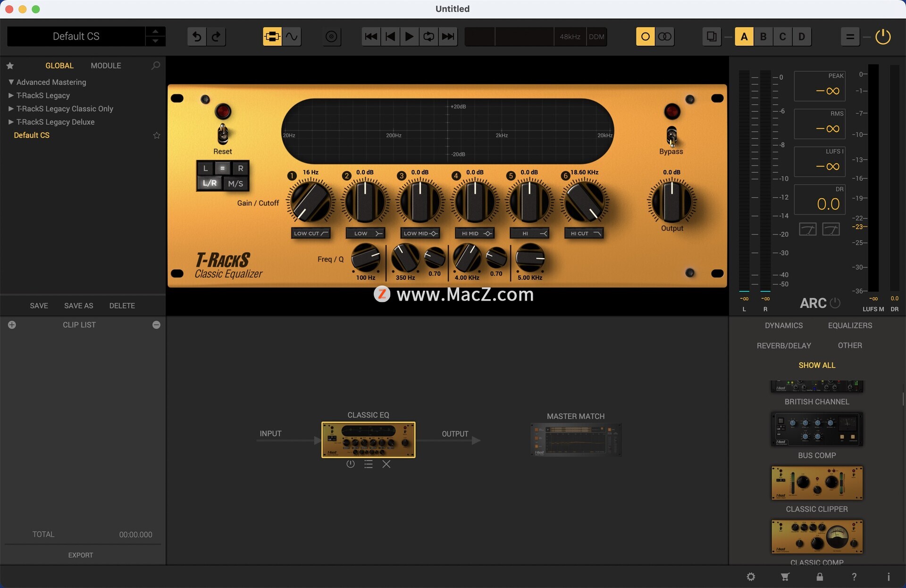Flip the Bypass toggle switch
The width and height of the screenshot is (906, 588).
click(671, 137)
